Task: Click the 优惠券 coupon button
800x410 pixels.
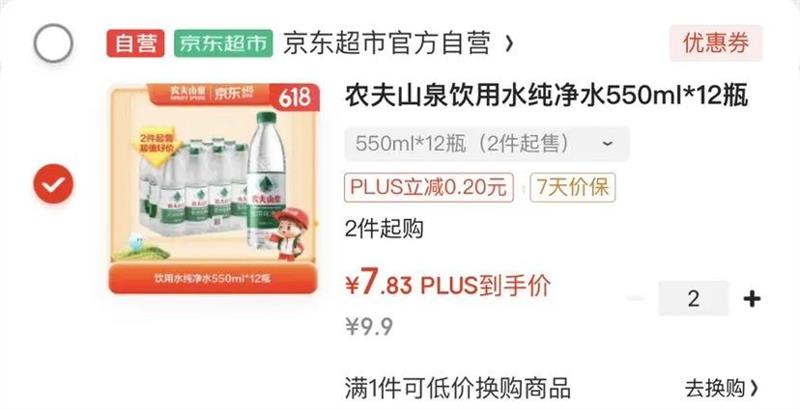Action: [x=716, y=43]
